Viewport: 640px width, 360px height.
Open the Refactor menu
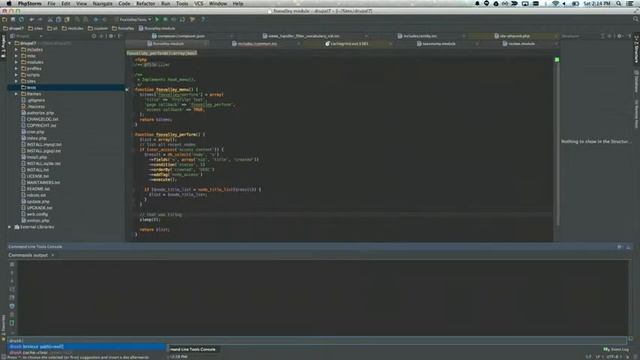[146, 4]
